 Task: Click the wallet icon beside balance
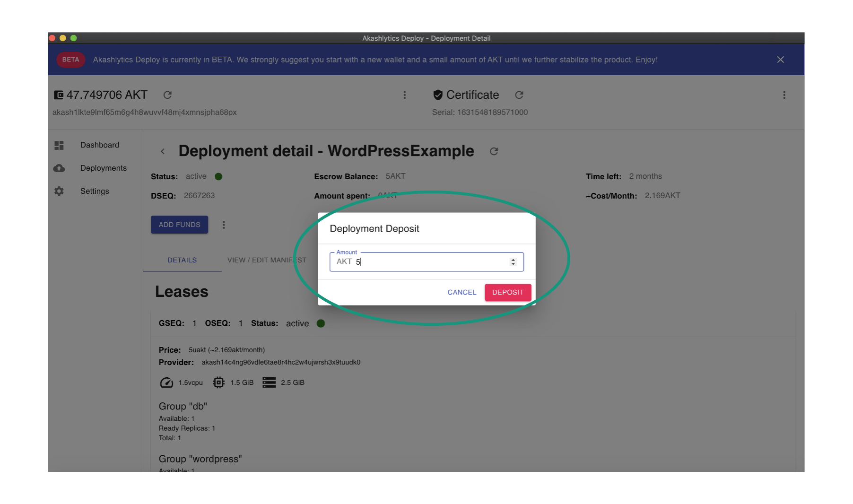point(59,95)
